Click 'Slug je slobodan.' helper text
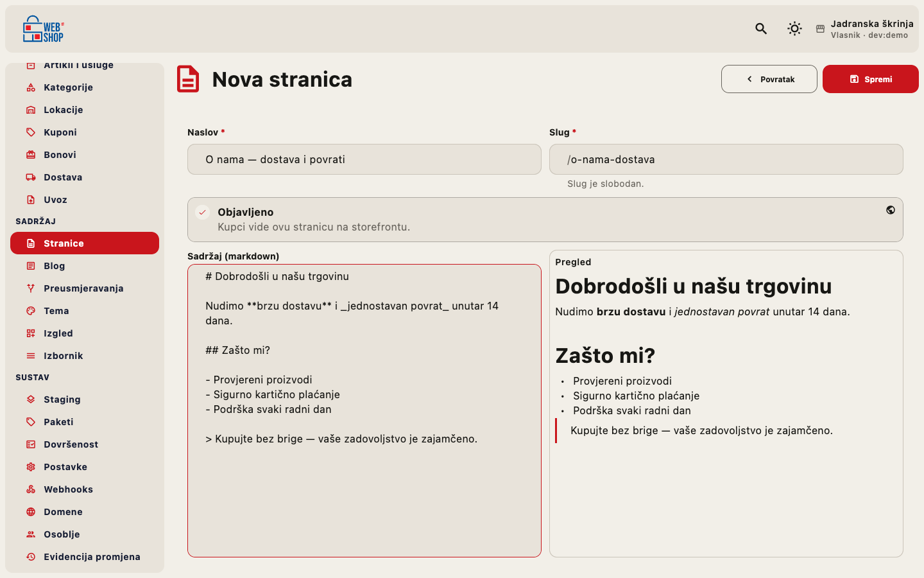The height and width of the screenshot is (578, 924). coord(605,184)
